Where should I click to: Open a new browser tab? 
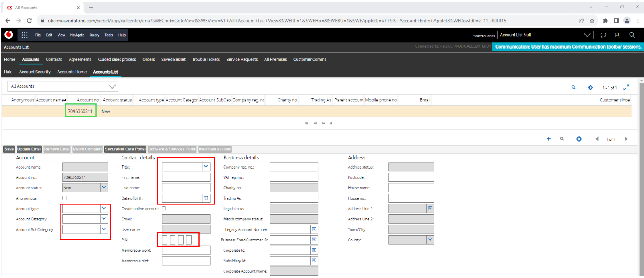point(91,8)
